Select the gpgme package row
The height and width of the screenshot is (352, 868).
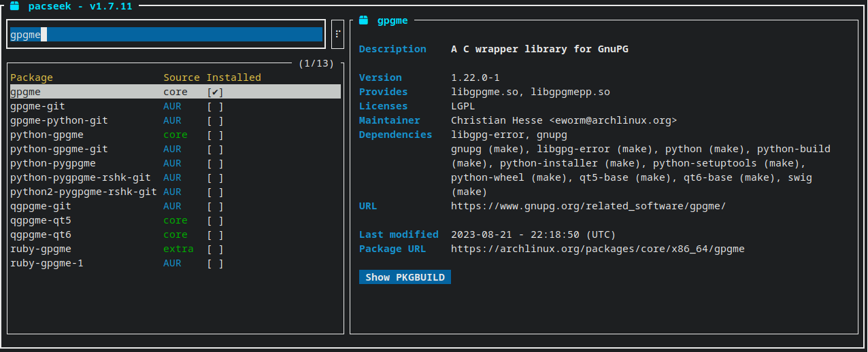(175, 92)
